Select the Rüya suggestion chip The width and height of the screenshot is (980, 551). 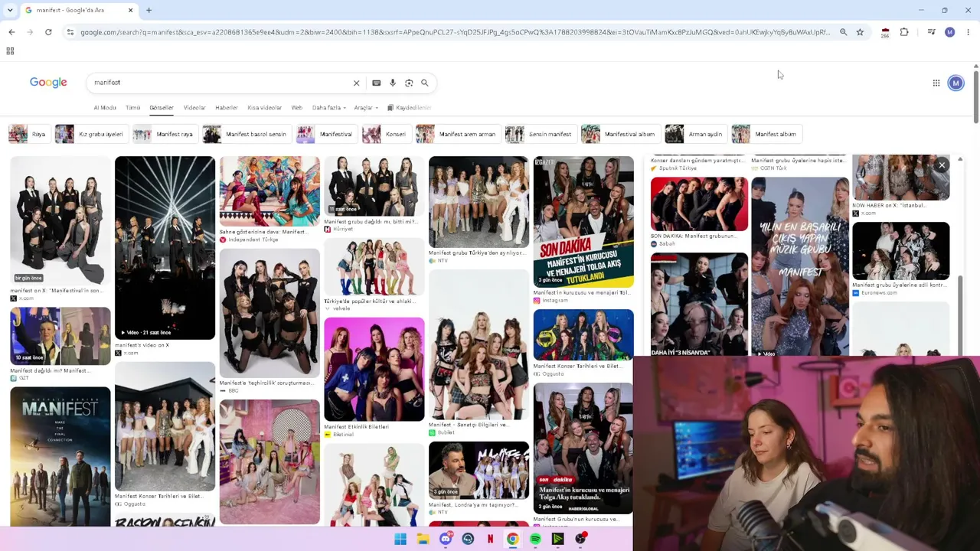coord(28,134)
